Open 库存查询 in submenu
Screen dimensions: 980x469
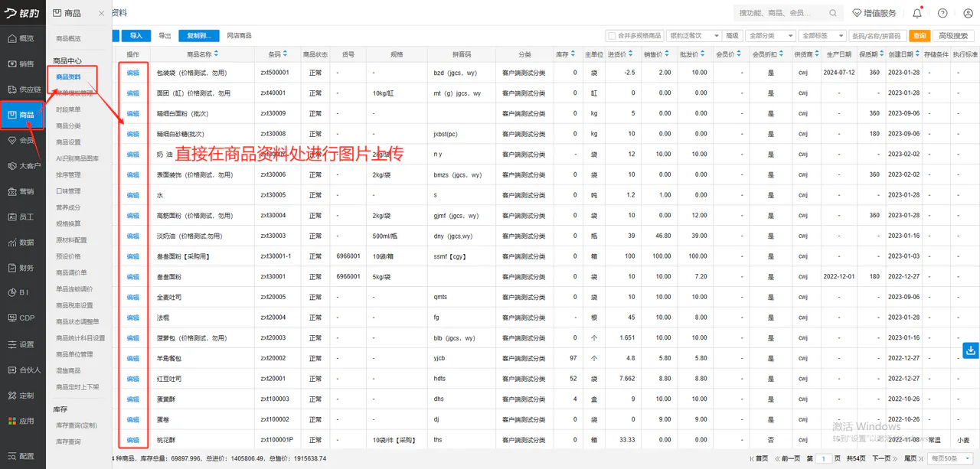coord(68,442)
